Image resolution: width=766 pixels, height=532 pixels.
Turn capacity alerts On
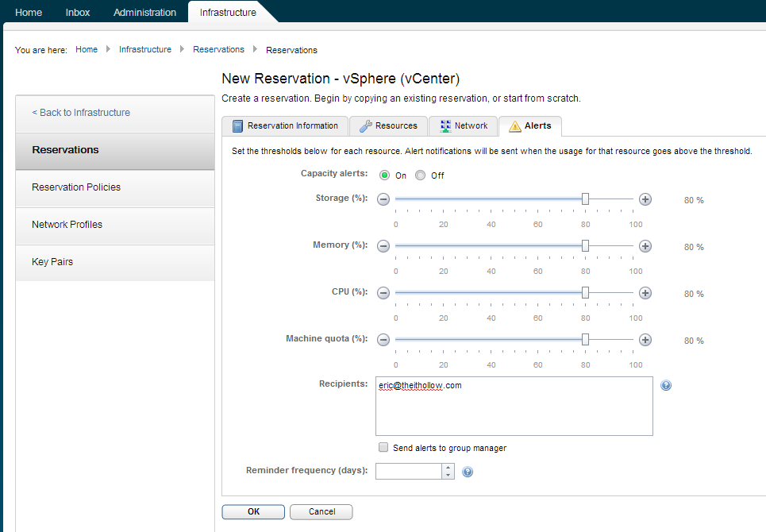click(x=385, y=175)
